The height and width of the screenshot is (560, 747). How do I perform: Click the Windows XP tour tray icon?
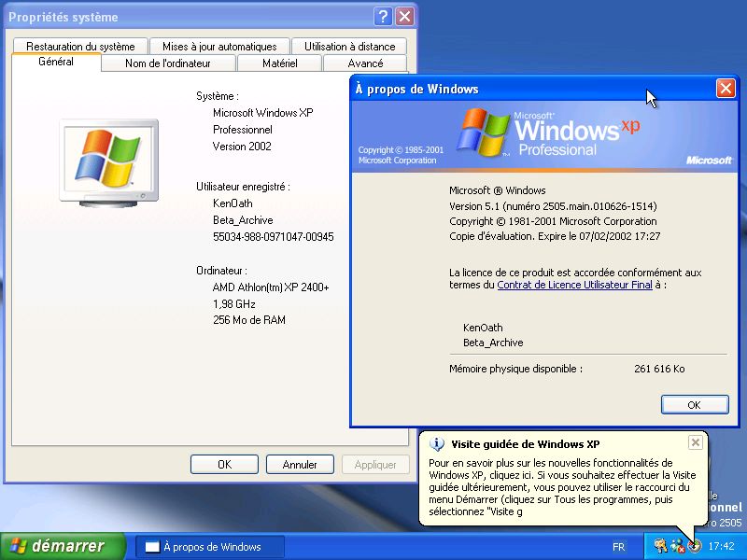point(695,546)
